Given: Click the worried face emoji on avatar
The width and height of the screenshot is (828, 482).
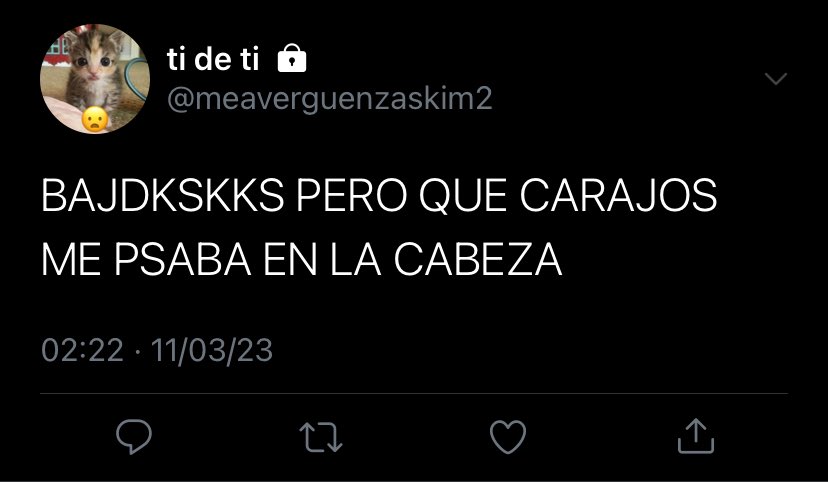Looking at the screenshot, I should pos(95,119).
